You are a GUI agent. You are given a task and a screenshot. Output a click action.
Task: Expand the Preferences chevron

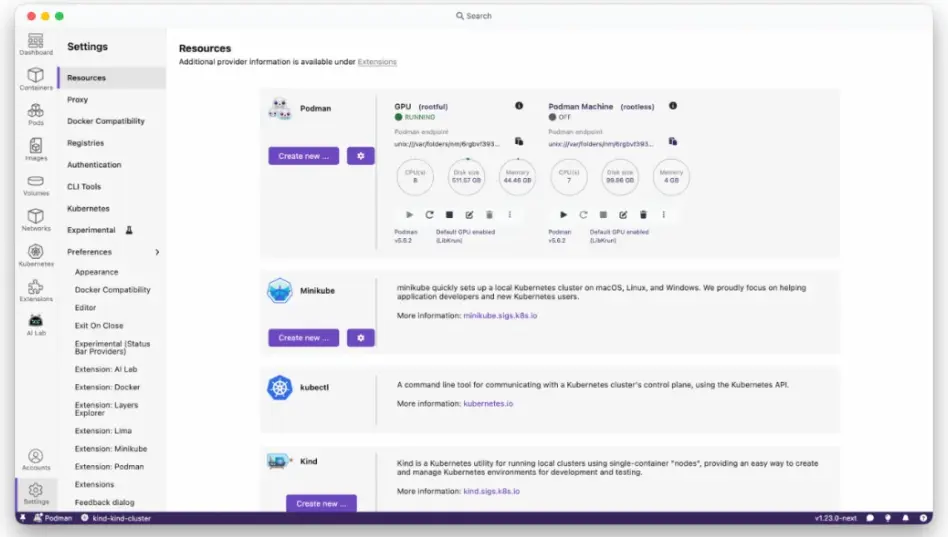[x=157, y=252]
